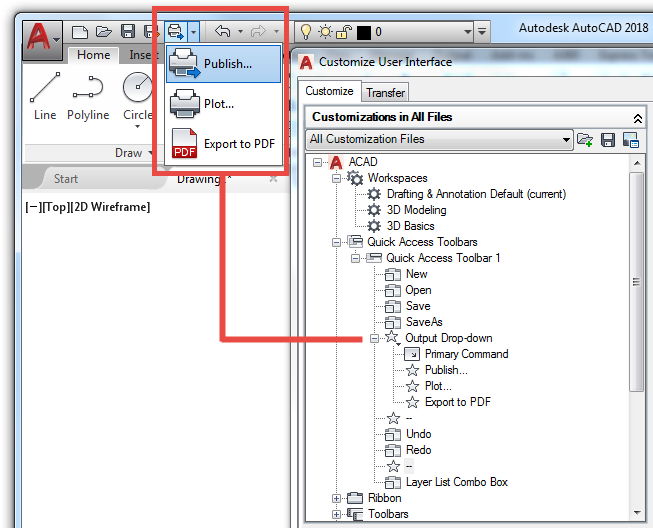Select the 3D Modeling workspace item

(x=416, y=210)
